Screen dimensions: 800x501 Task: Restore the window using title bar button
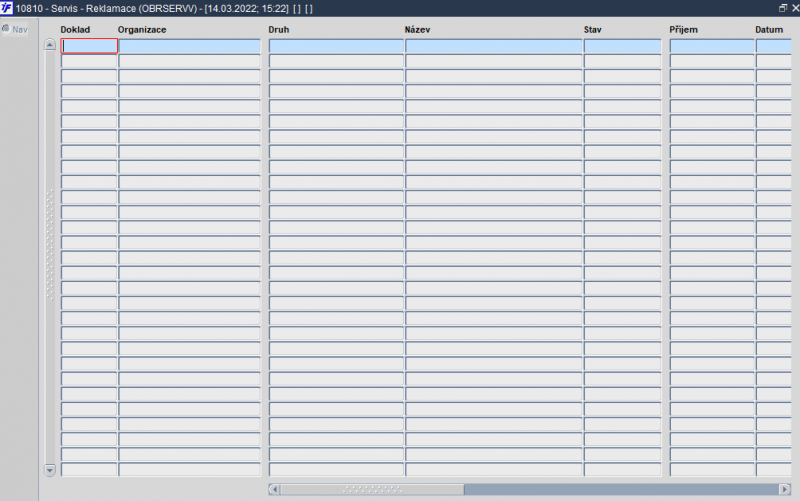coord(783,8)
